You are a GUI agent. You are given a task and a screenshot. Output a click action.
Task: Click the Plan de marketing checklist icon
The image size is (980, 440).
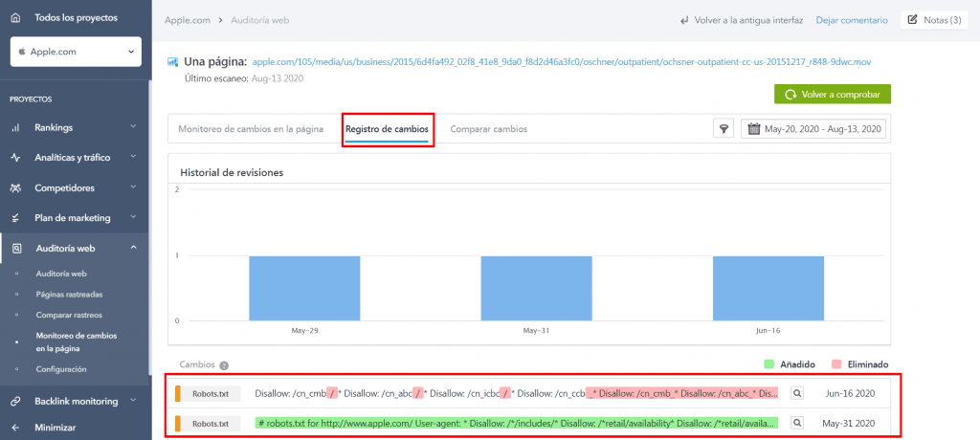tap(16, 218)
